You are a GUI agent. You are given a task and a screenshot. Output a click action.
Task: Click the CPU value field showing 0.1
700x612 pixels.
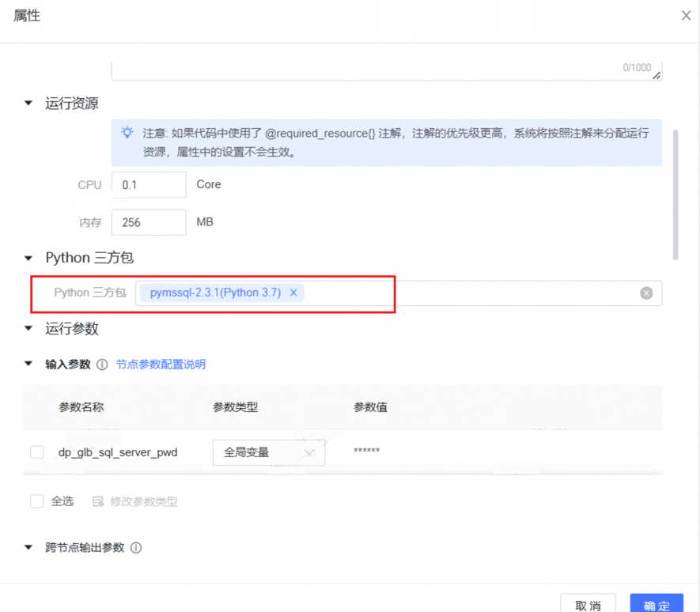click(149, 185)
